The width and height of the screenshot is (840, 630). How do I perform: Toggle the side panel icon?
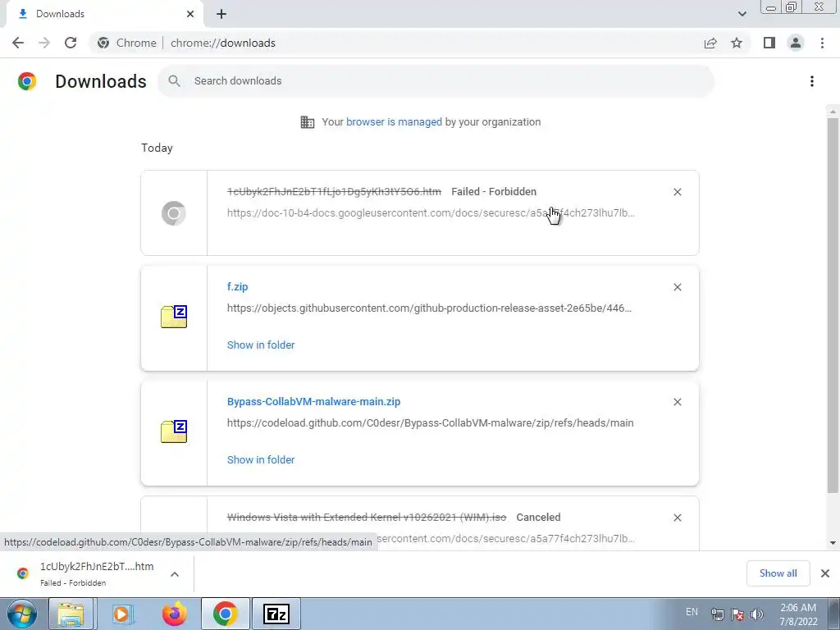769,43
